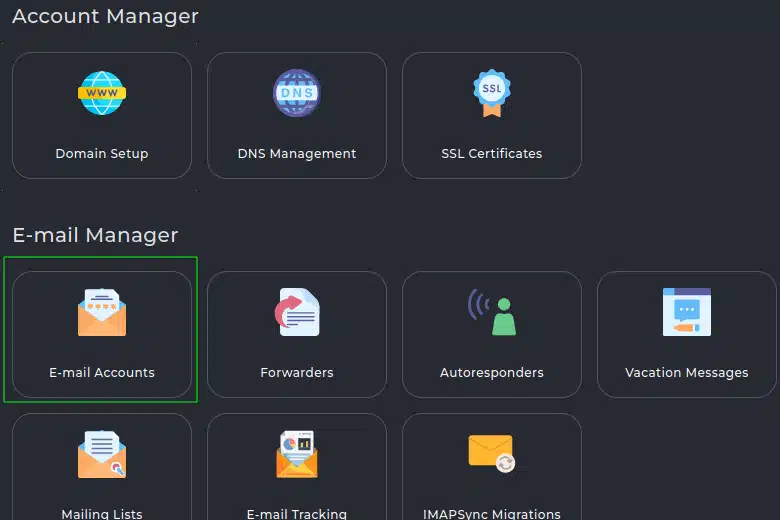Image resolution: width=780 pixels, height=520 pixels.
Task: Go to the Forwarders text label
Action: point(297,373)
